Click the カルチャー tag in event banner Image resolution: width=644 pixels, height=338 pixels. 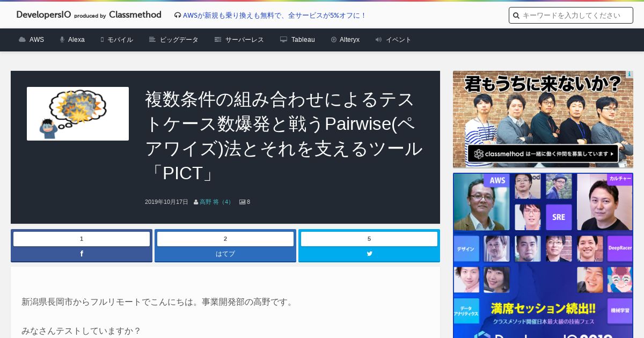pyautogui.click(x=620, y=180)
